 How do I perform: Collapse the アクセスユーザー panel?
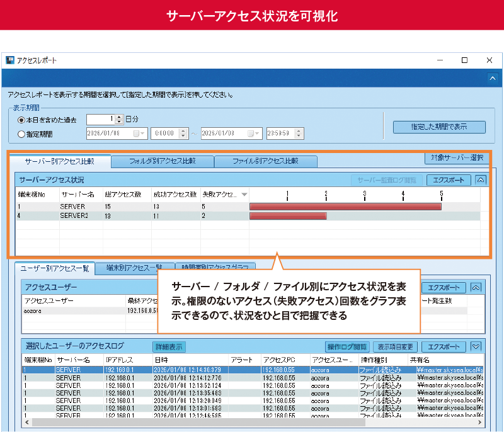[476, 288]
